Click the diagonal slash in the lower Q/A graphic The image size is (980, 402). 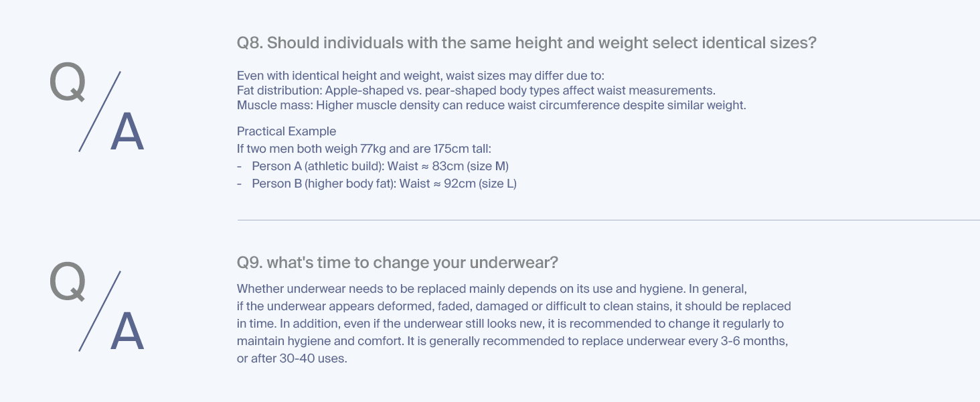pos(100,311)
